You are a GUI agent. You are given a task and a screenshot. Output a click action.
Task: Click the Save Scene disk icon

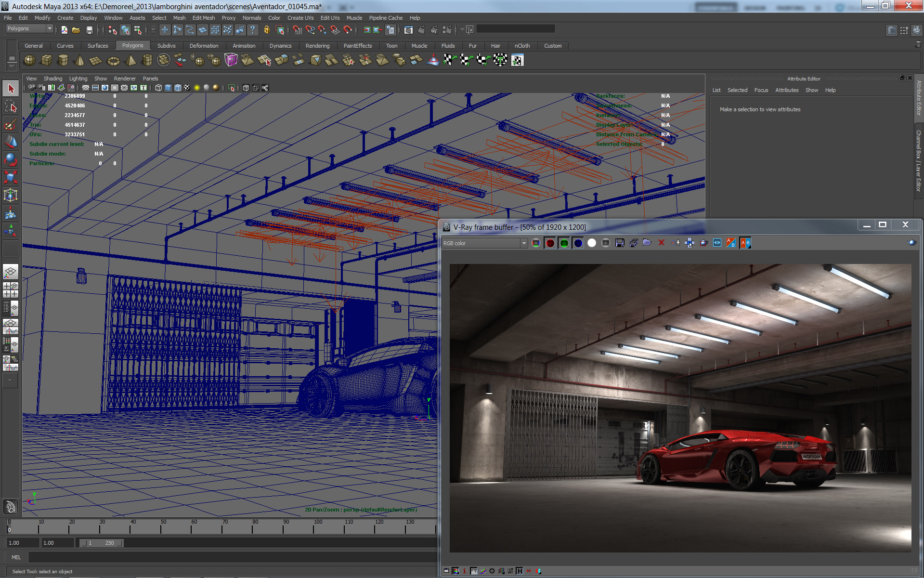89,30
